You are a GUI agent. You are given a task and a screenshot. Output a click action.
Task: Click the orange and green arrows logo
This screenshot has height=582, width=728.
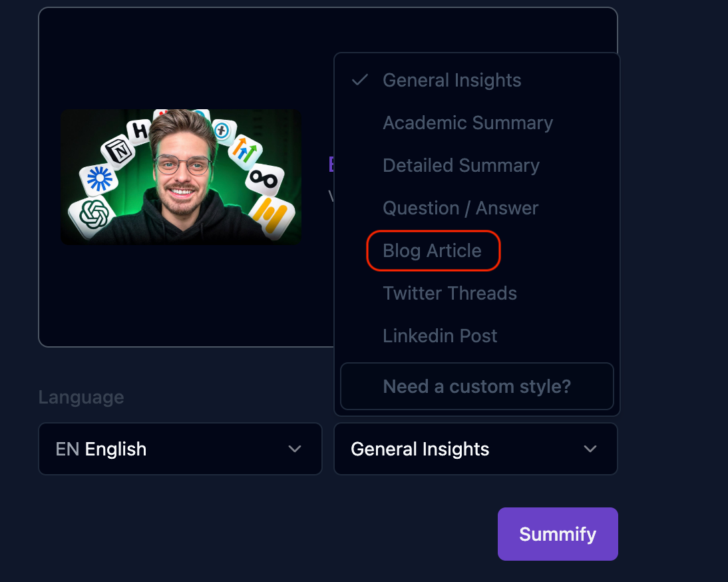click(x=245, y=150)
